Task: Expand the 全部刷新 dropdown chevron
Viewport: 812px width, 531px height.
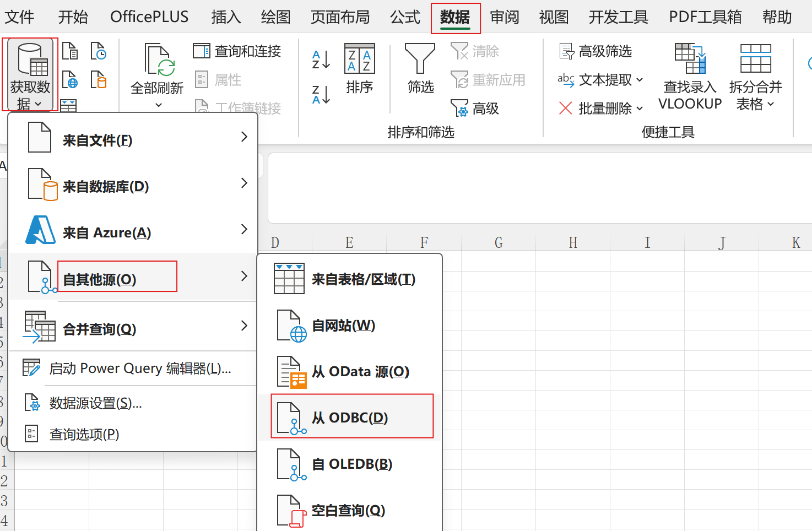Action: [x=158, y=104]
